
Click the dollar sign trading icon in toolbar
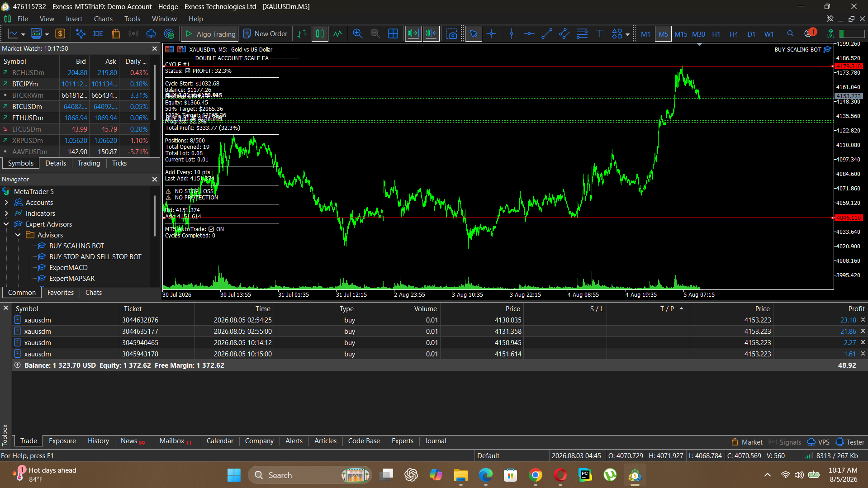60,34
